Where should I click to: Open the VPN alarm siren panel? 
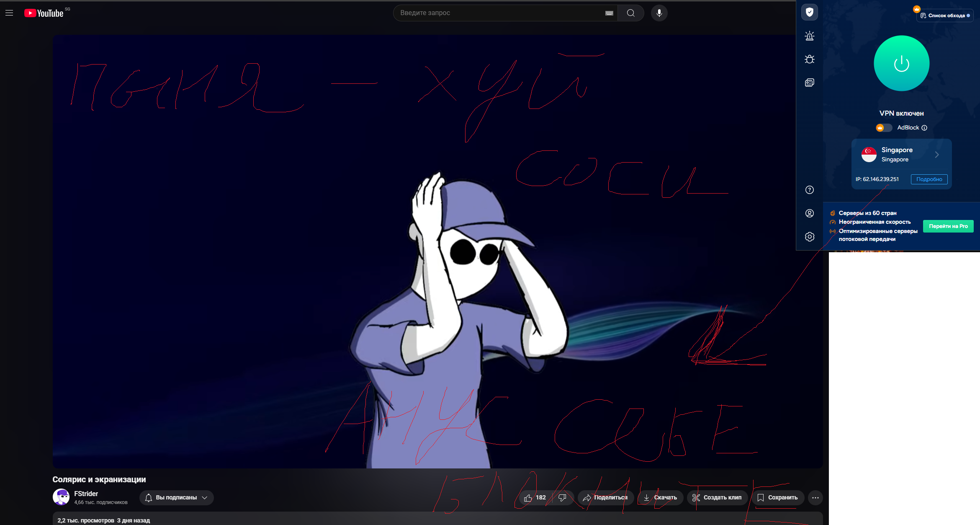(x=809, y=36)
